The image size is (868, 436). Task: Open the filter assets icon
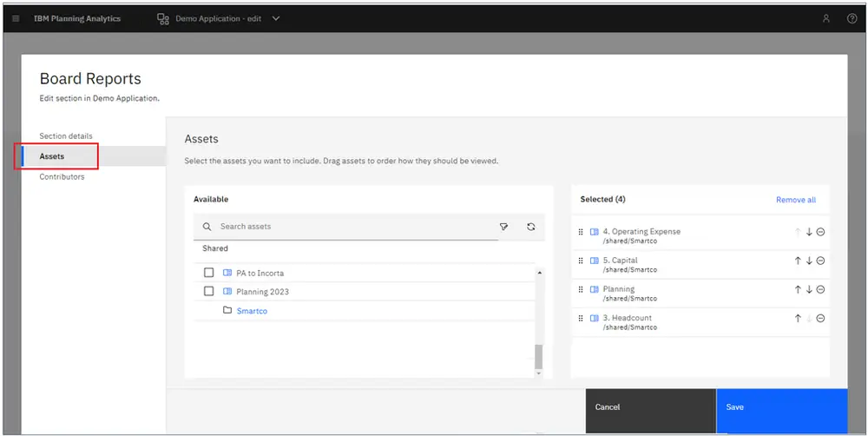click(503, 227)
